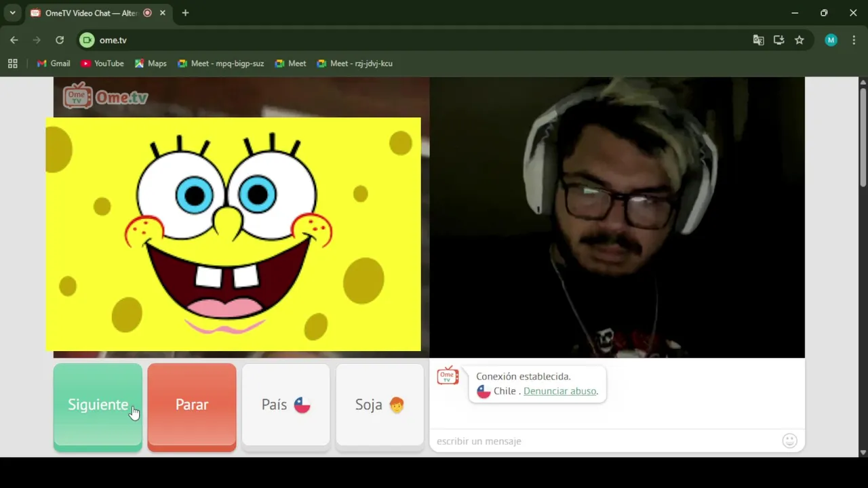Minimize the Chrome window
The image size is (868, 488).
(795, 13)
